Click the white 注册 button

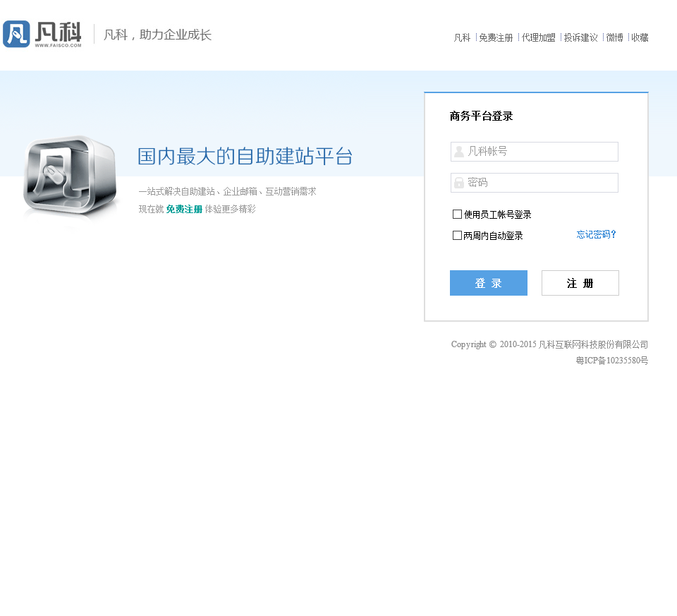click(x=580, y=283)
